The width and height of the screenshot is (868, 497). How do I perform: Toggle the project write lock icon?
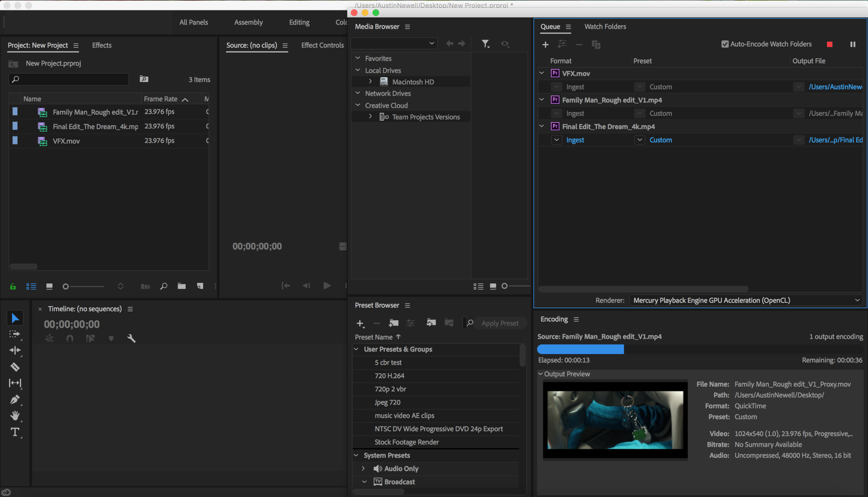(x=13, y=287)
